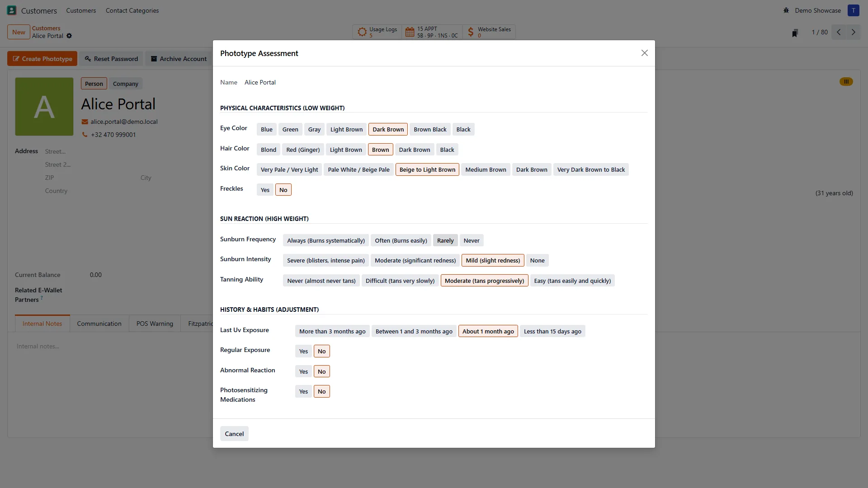868x488 pixels.
Task: Click Alice Portal's avatar image
Action: click(x=44, y=107)
